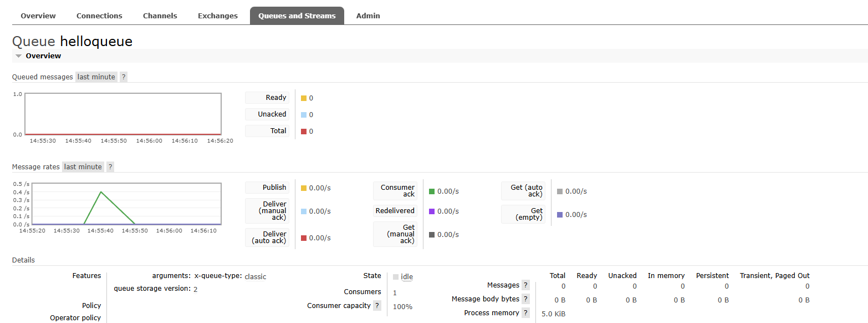The height and width of the screenshot is (323, 868).
Task: Click the Deliver (manual ack) swatch
Action: tap(304, 211)
